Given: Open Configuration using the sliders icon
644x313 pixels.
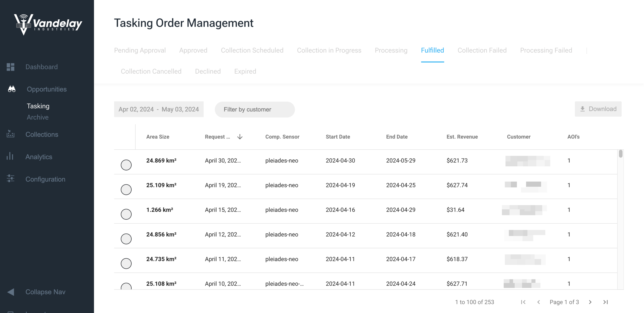Looking at the screenshot, I should coord(10,179).
